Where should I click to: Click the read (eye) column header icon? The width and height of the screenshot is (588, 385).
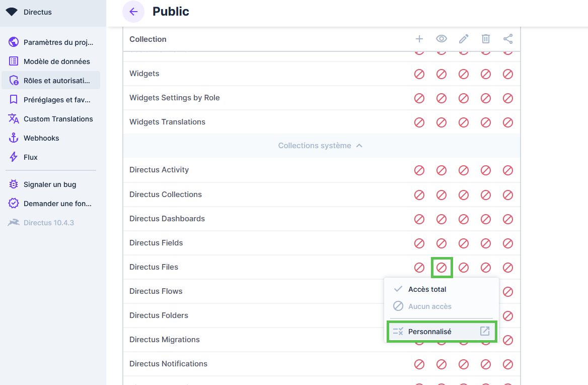[442, 39]
